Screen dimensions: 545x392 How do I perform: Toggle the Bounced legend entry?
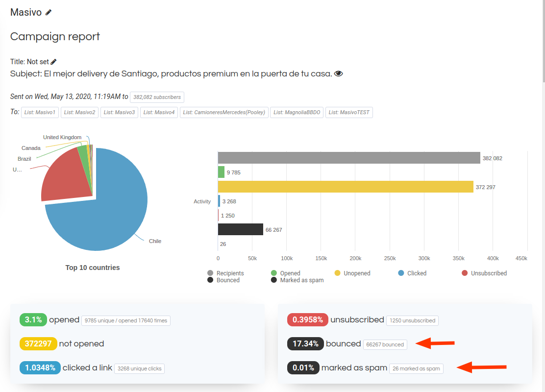[223, 280]
